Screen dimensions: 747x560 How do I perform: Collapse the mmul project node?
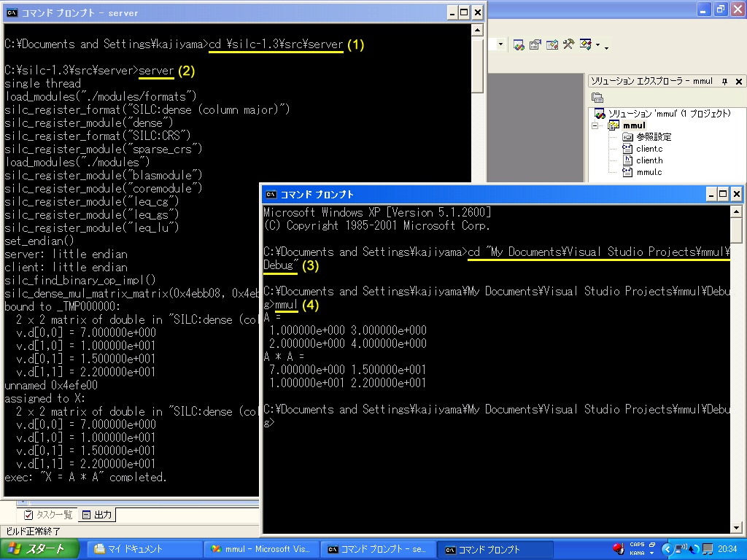595,125
